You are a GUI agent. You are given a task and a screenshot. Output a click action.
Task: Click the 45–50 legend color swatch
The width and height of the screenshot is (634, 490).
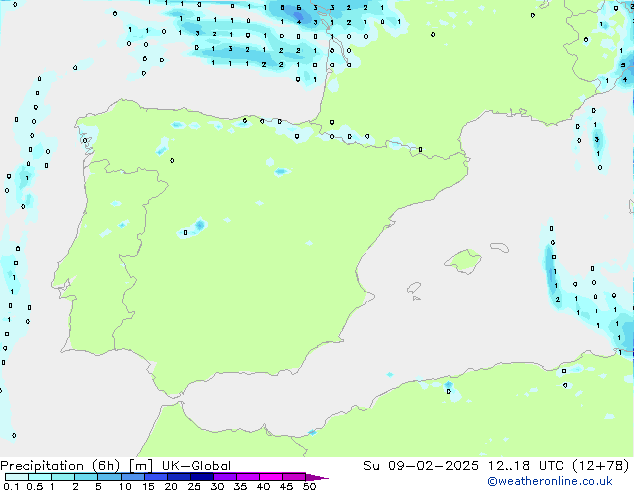click(x=294, y=477)
